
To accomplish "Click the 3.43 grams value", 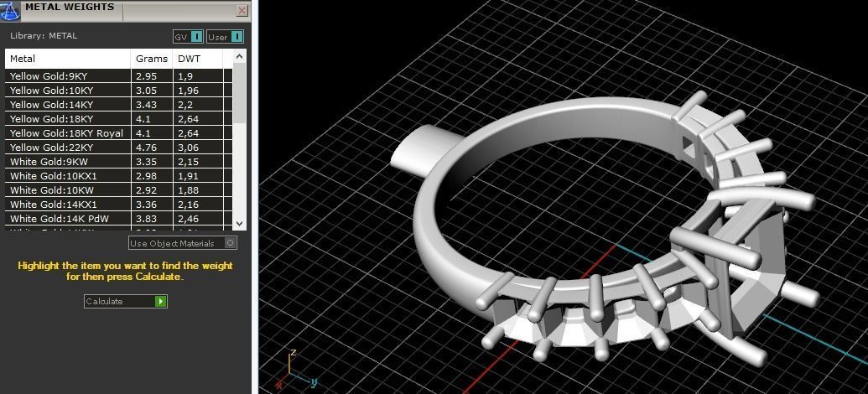I will pos(145,105).
